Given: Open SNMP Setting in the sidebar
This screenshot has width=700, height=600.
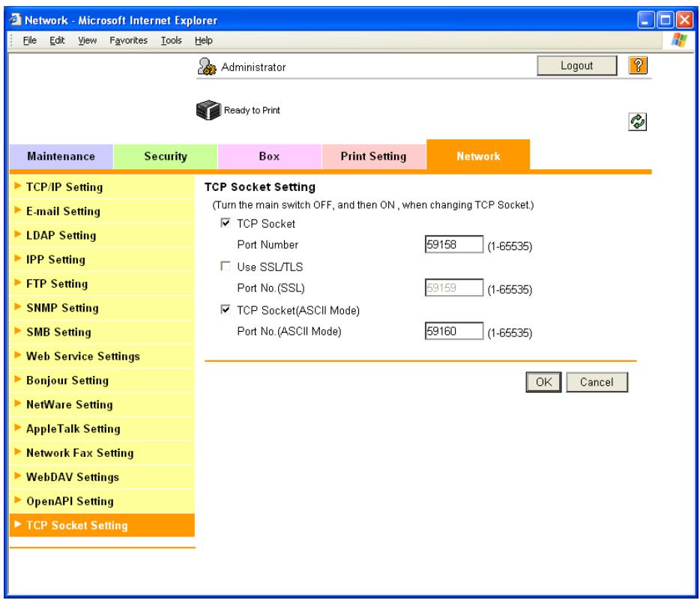Looking at the screenshot, I should click(x=102, y=308).
